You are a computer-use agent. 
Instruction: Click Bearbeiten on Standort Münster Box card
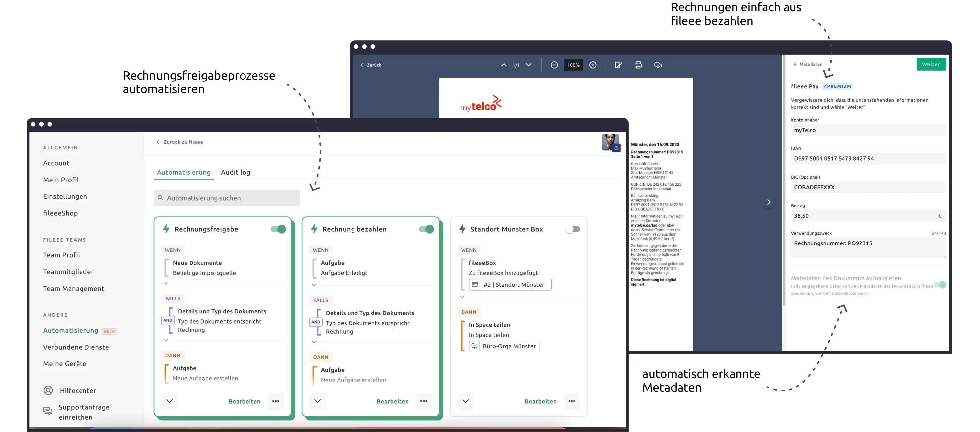541,401
